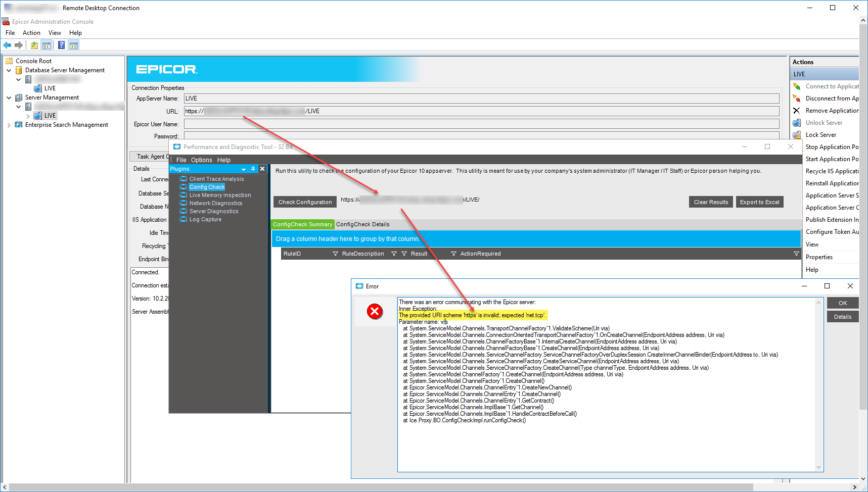Click the Enterprise Search Management icon
The height and width of the screenshot is (492, 868).
pyautogui.click(x=19, y=125)
